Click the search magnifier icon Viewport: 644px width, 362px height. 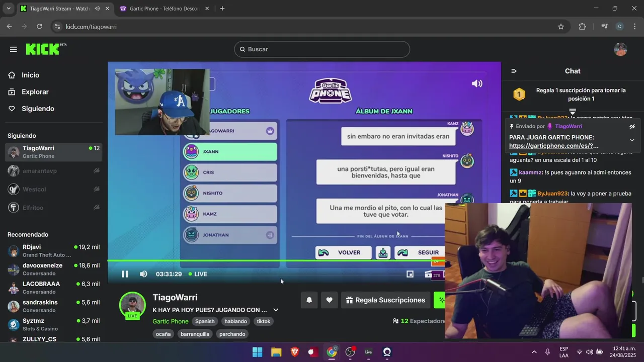(242, 49)
